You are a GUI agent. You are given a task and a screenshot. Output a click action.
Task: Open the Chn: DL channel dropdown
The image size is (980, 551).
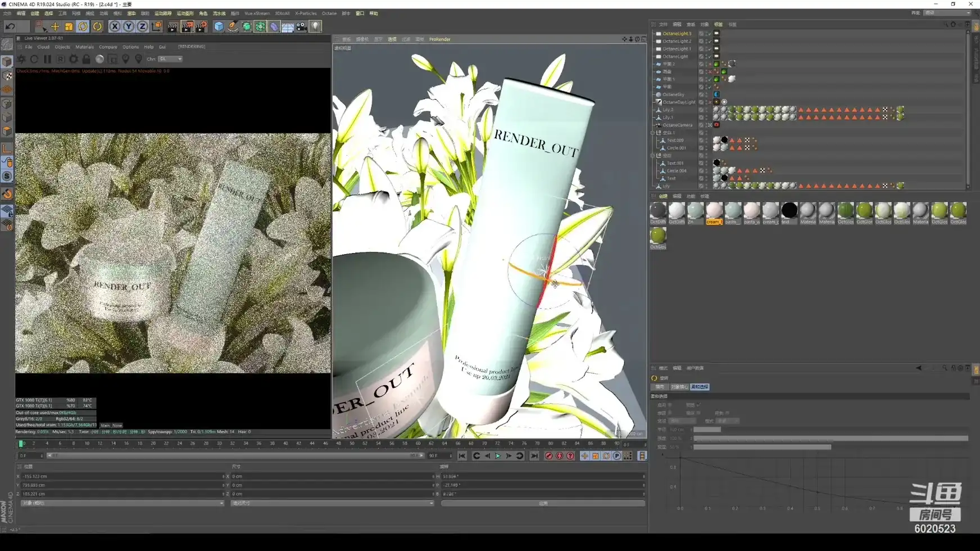[x=170, y=59]
